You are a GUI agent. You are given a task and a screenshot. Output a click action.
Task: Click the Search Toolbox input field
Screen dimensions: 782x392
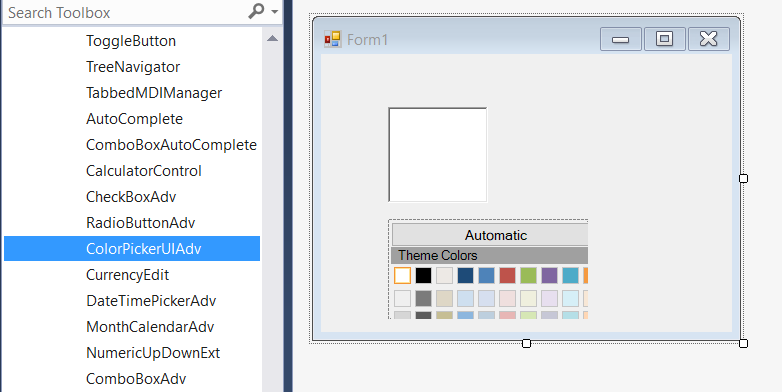click(125, 12)
